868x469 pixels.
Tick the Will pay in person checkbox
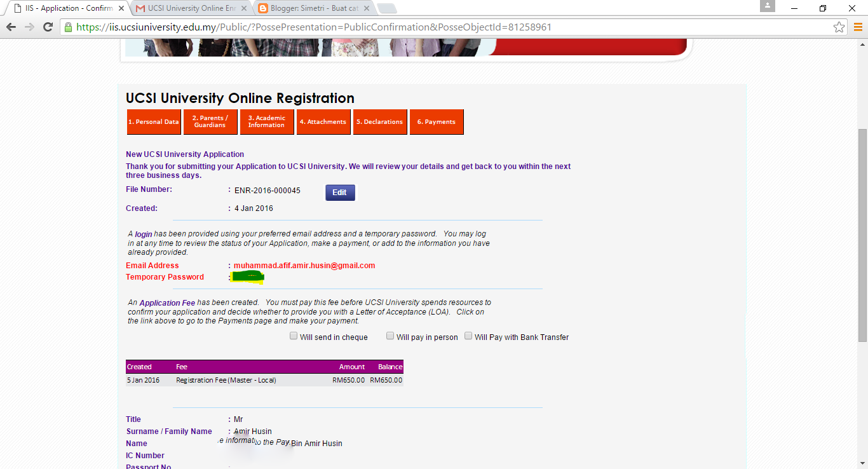(x=390, y=336)
